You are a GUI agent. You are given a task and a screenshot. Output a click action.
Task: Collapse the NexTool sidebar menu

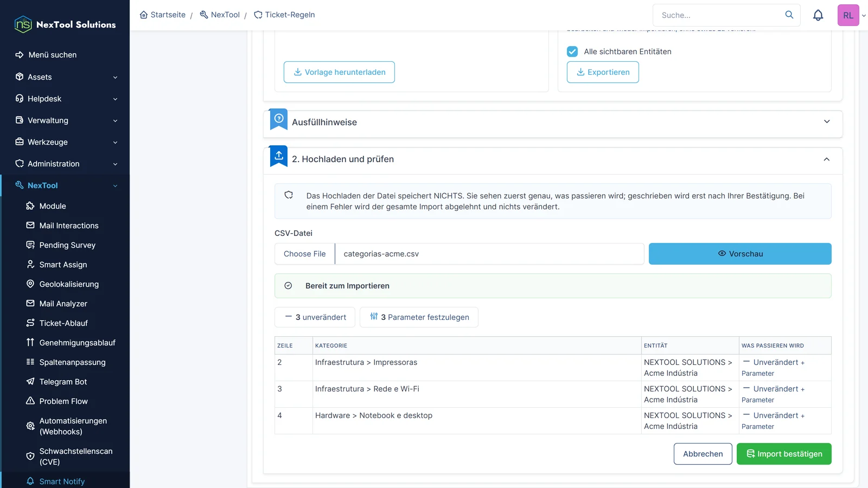[65, 185]
